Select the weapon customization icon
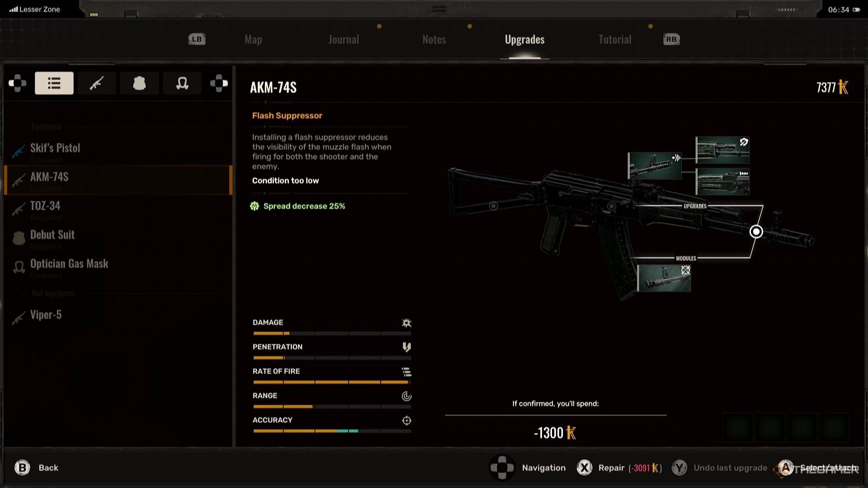This screenshot has width=868, height=488. [x=97, y=83]
